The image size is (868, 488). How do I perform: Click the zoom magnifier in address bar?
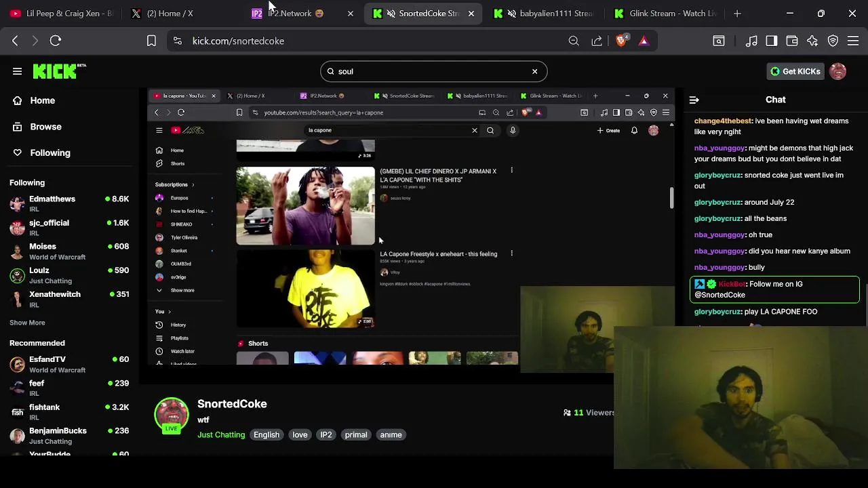tap(574, 41)
